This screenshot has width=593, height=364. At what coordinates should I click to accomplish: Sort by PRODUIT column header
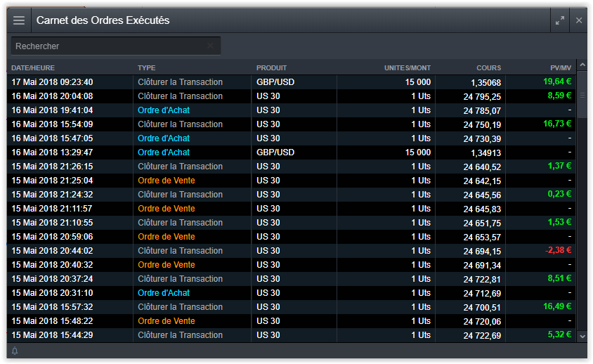coord(271,68)
